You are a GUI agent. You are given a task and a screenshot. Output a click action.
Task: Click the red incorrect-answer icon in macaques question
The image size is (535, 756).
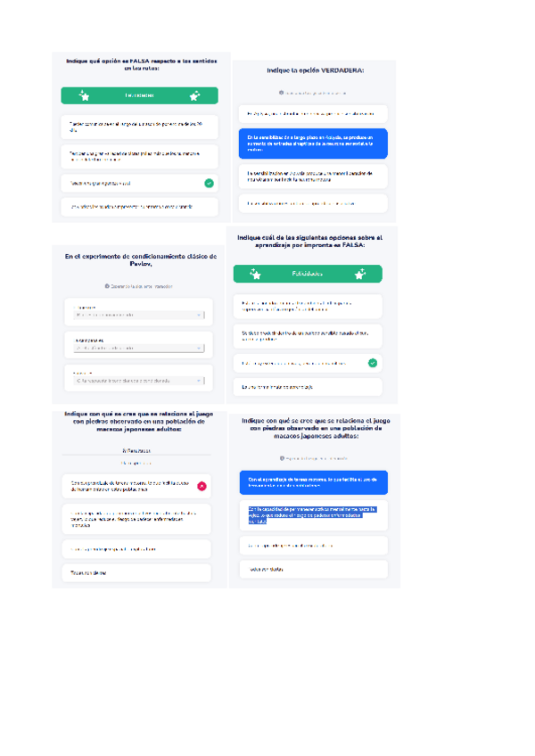click(202, 486)
